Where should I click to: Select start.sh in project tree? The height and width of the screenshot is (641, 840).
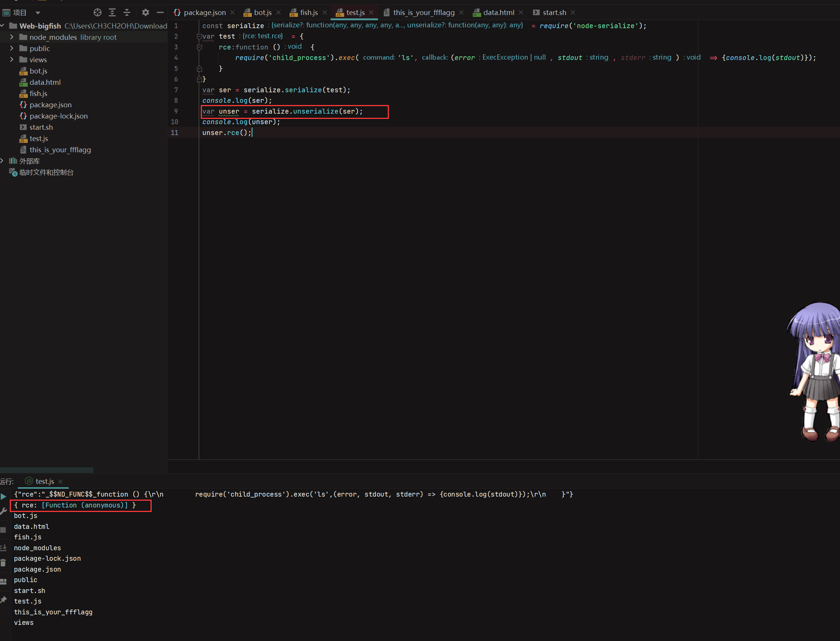[41, 127]
